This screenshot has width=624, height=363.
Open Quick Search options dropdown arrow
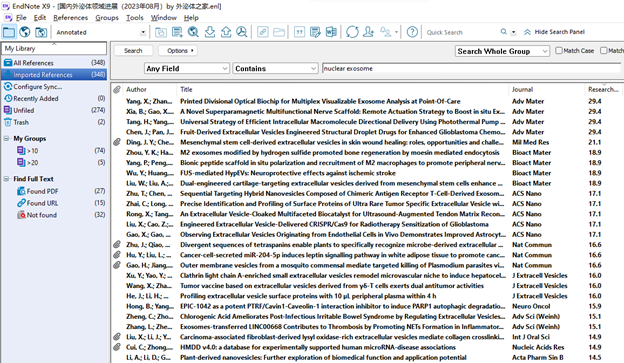coord(513,32)
